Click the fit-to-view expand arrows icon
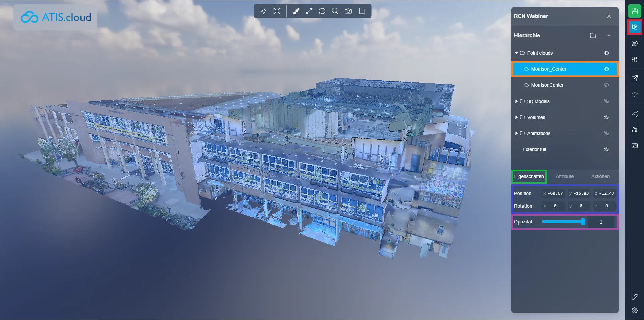Viewport: 644px width, 320px height. (x=277, y=11)
